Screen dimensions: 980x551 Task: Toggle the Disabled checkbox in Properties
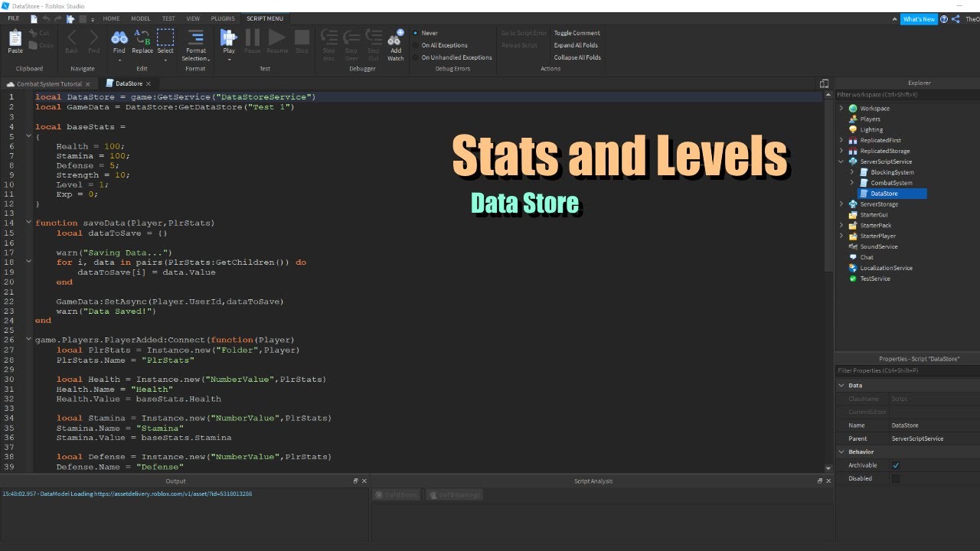(896, 479)
